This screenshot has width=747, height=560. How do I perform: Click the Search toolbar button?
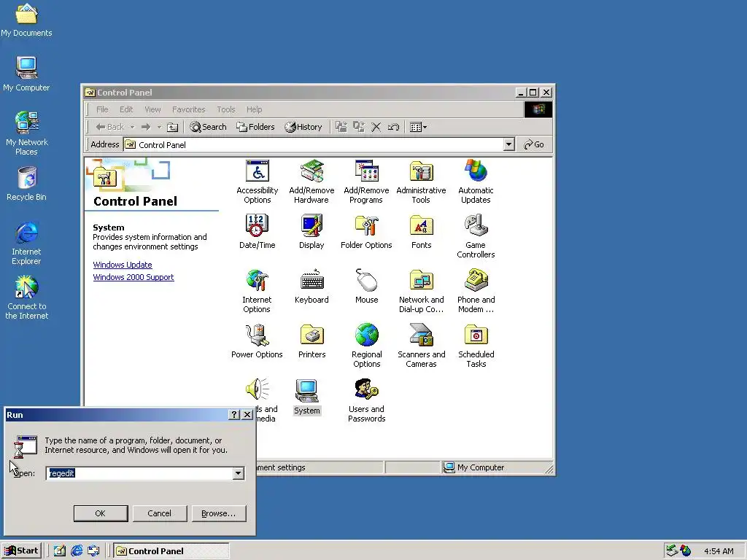coord(208,127)
